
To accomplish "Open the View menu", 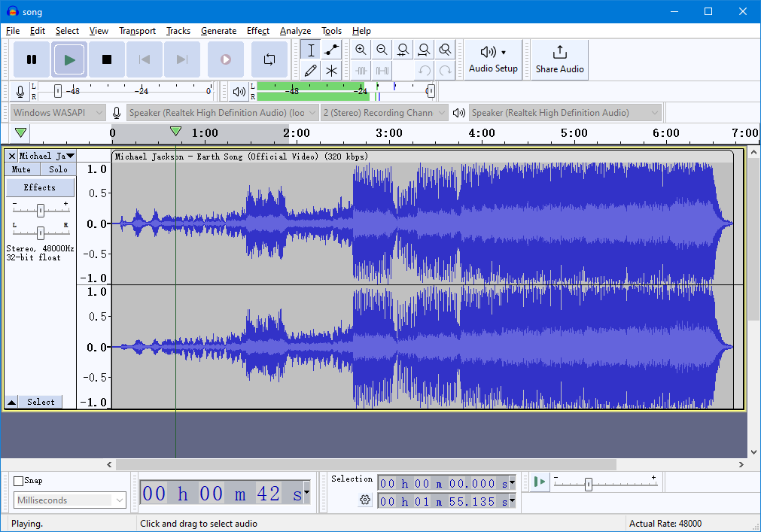I will click(x=99, y=31).
